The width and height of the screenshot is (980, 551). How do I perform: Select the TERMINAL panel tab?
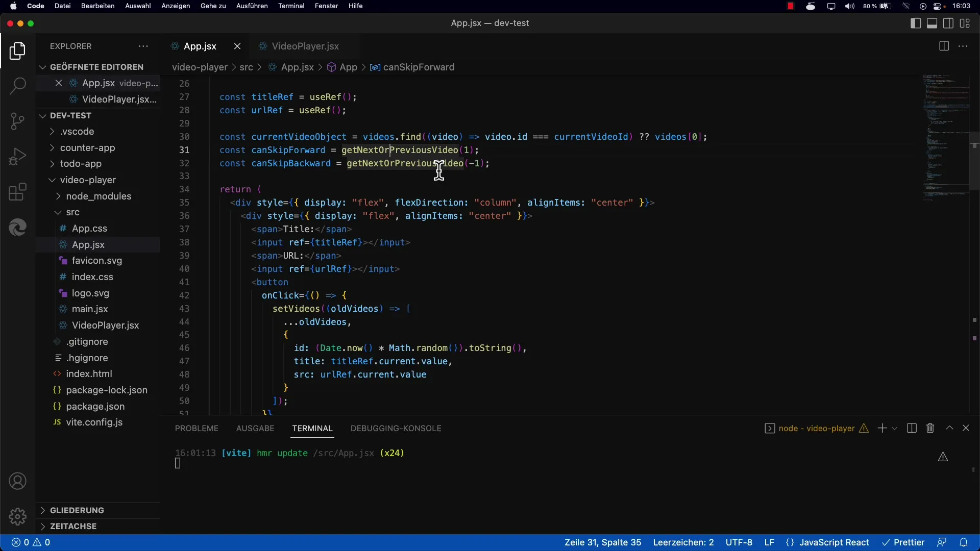pos(312,428)
